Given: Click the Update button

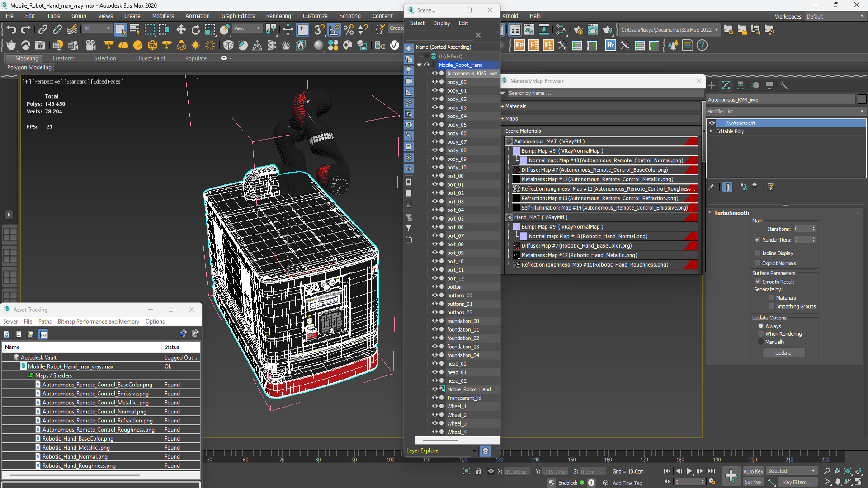Looking at the screenshot, I should (783, 353).
